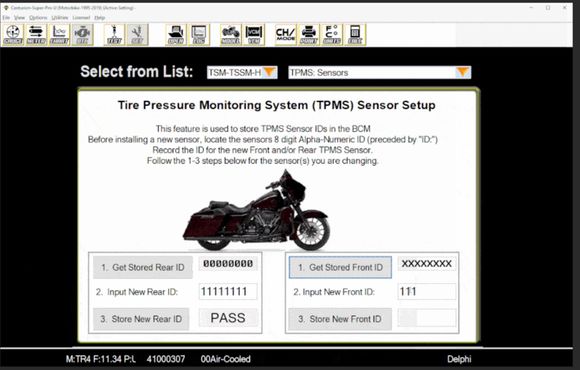Click the Print toolbar icon
580x370 pixels.
pyautogui.click(x=309, y=35)
